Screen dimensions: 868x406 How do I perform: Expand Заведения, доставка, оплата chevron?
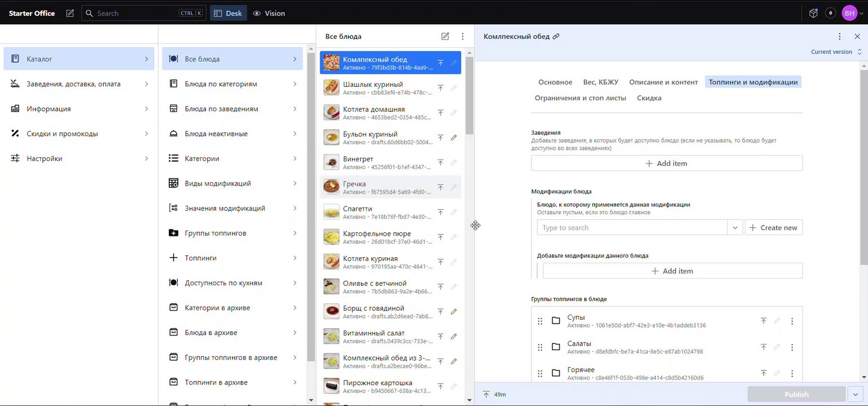coord(146,84)
